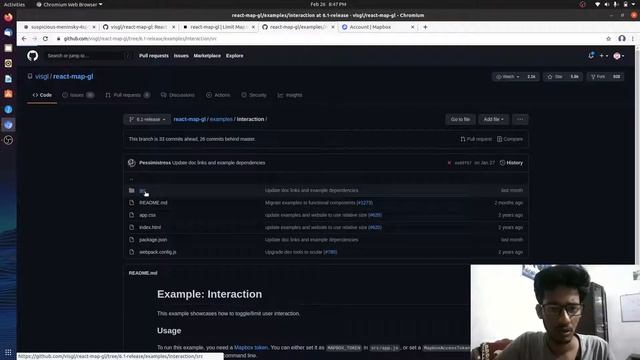Screen dimensions: 640x360
Task: Open README.md file
Action: 153,203
